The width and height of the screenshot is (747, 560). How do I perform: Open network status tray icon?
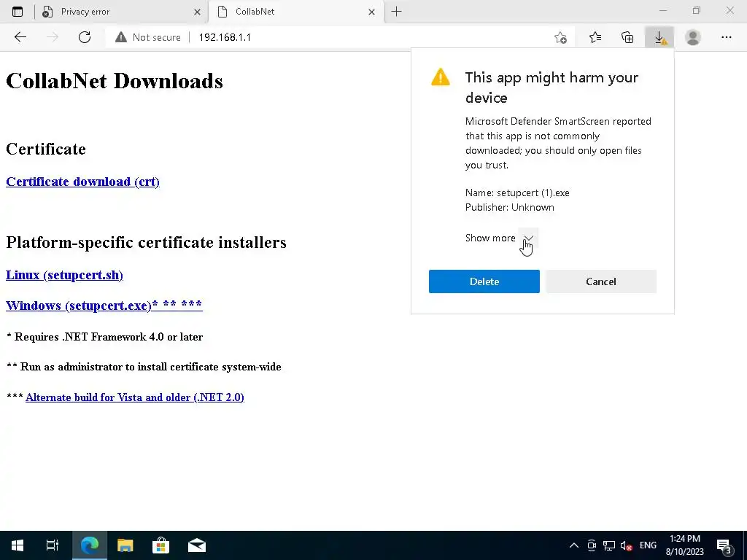click(609, 545)
